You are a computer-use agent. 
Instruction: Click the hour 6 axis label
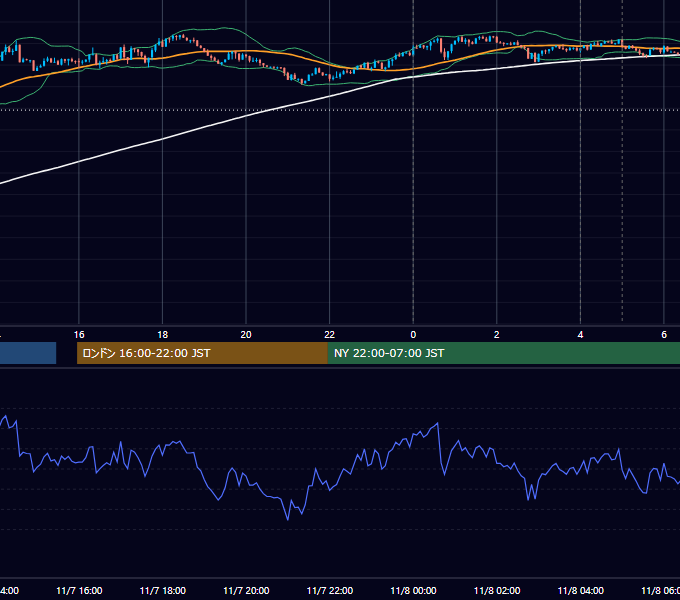[664, 335]
